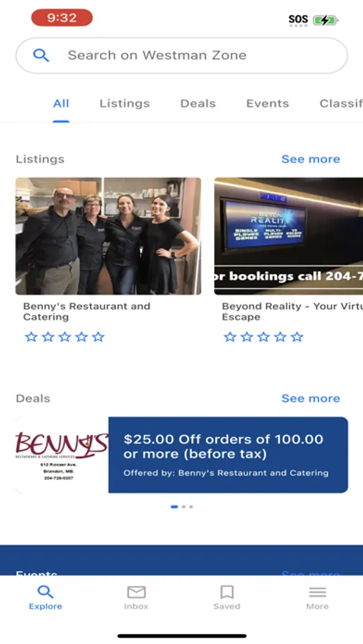Screen dimensions: 363x644
Task: See more Deals
Action: point(311,399)
